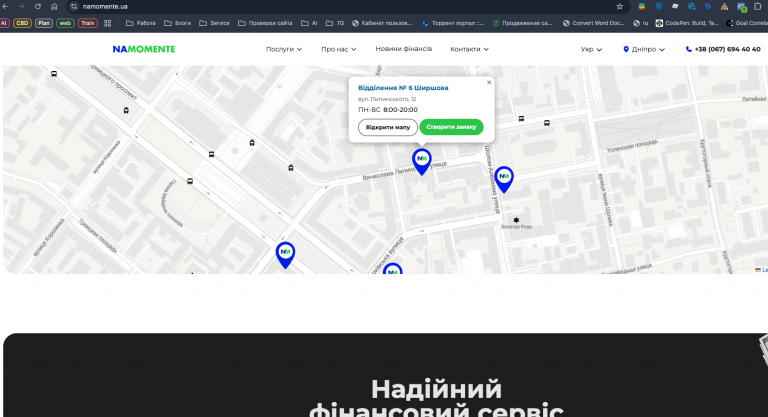Select the map pin near Шолом-Алейхема street
Viewport: 768px width, 417px height.
coord(504,179)
